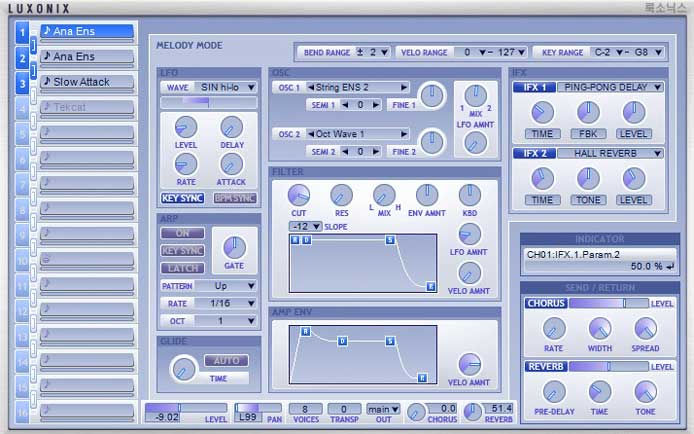Screen dimensions: 694x434
Task: Click previous waveform arrow for OSC 2
Action: pyautogui.click(x=311, y=134)
